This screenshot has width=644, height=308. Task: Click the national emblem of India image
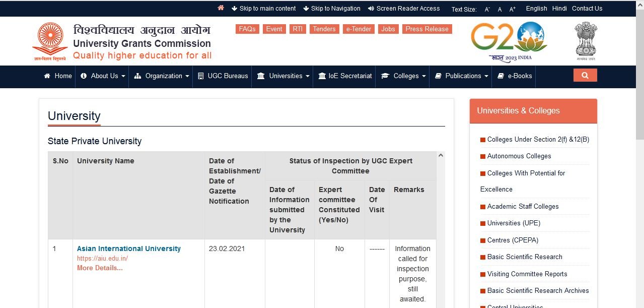click(586, 41)
